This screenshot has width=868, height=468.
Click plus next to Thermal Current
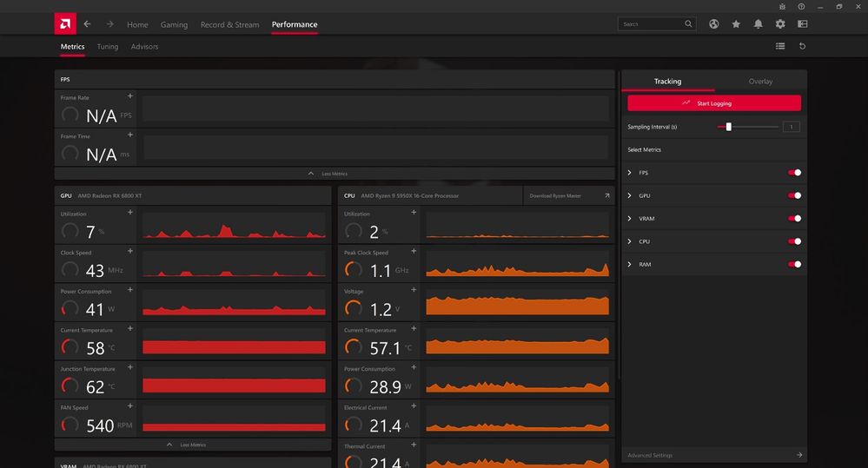tap(414, 445)
